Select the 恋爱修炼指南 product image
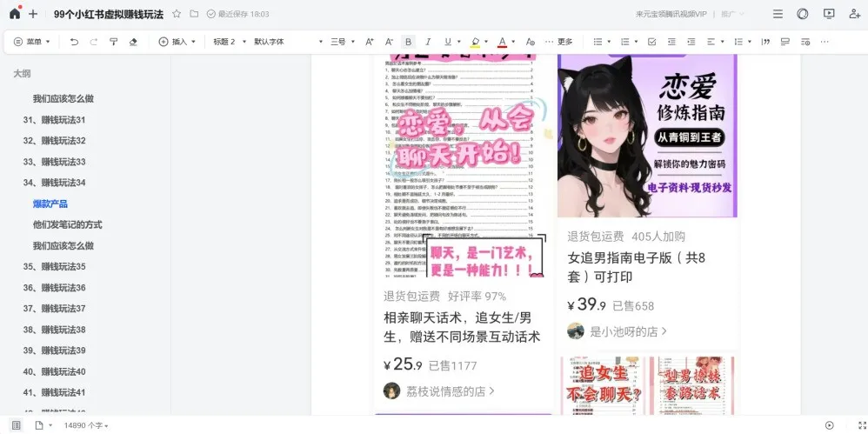868x434 pixels. pos(647,136)
